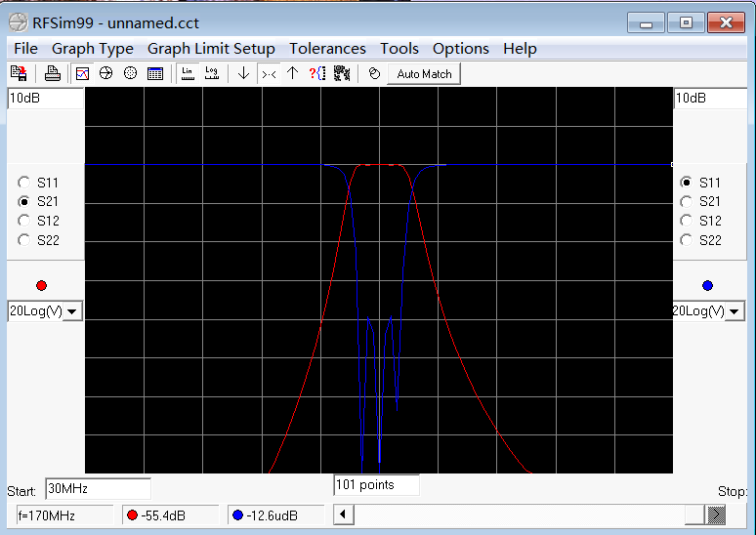The image size is (756, 535).
Task: Click the Auto Match button
Action: pyautogui.click(x=424, y=74)
